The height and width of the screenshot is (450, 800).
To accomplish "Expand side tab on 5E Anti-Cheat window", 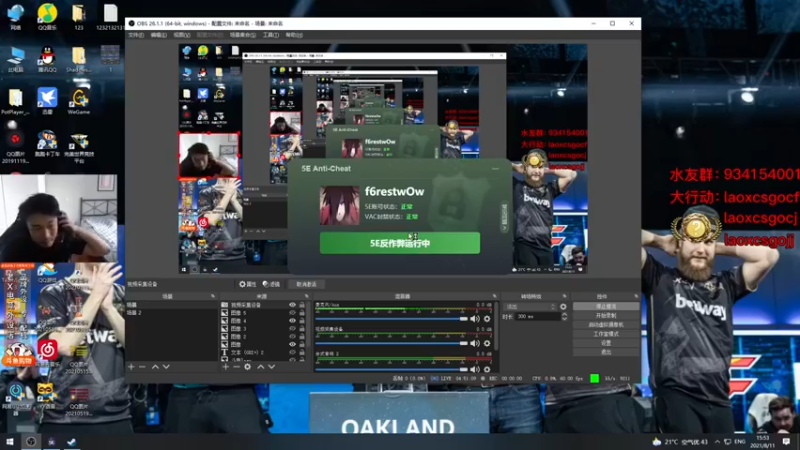I will coord(504,218).
